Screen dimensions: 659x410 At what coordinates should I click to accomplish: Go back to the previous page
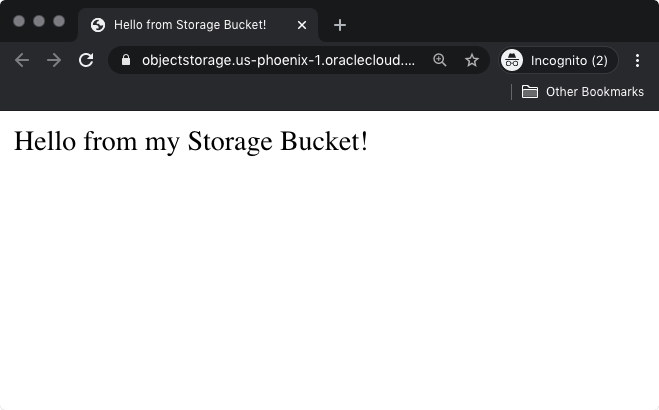[x=22, y=60]
